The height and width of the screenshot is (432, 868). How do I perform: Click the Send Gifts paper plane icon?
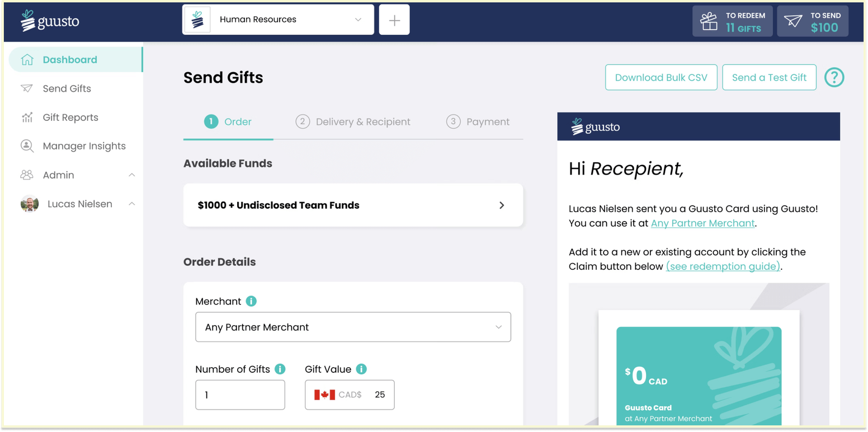coord(27,88)
